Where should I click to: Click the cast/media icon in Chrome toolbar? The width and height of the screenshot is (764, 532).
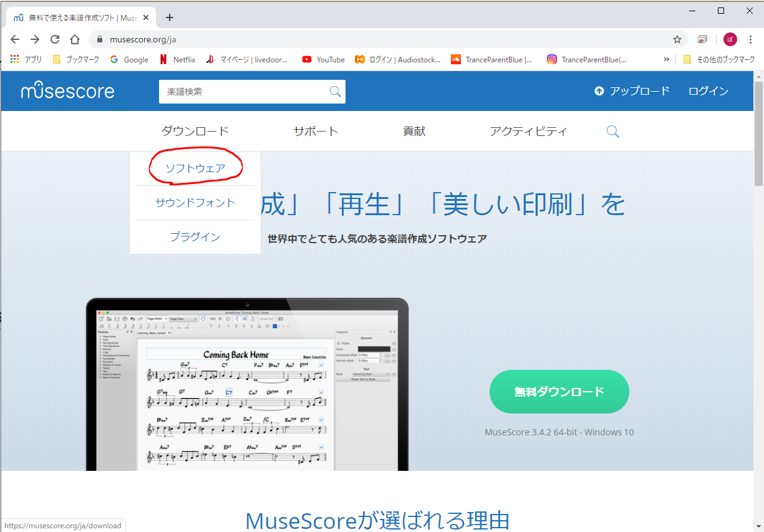pos(702,39)
